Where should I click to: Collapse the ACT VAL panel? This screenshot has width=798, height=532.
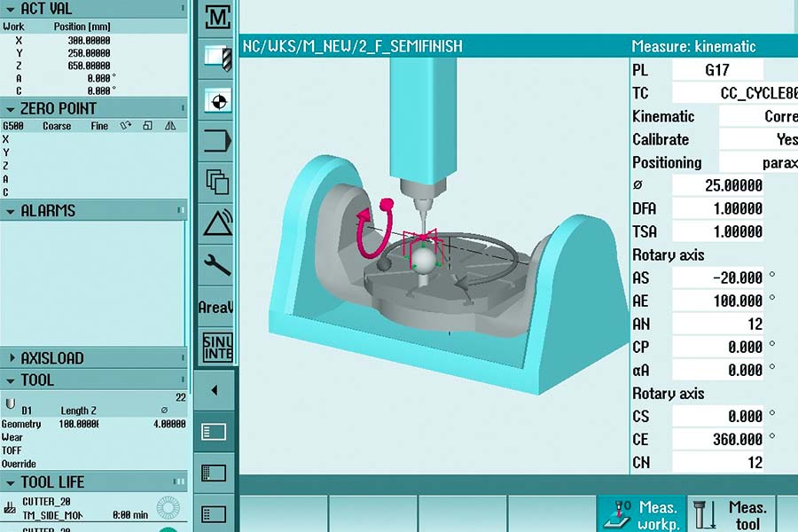(10, 9)
